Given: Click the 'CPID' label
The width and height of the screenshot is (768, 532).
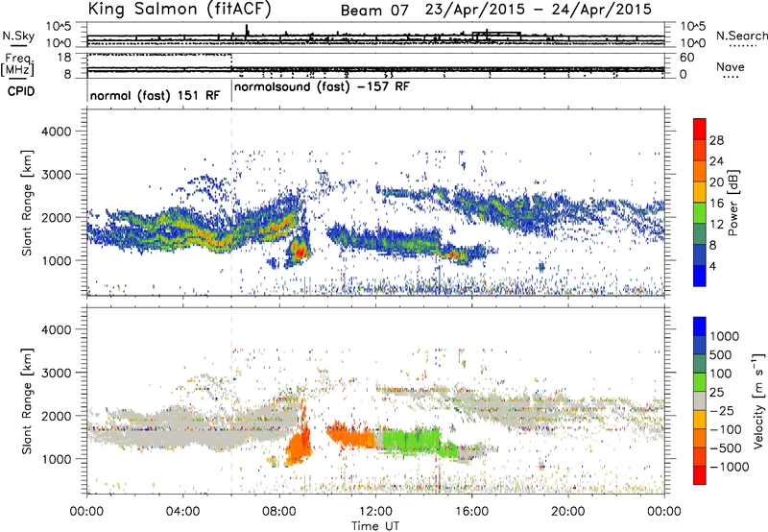Looking at the screenshot, I should 21,91.
